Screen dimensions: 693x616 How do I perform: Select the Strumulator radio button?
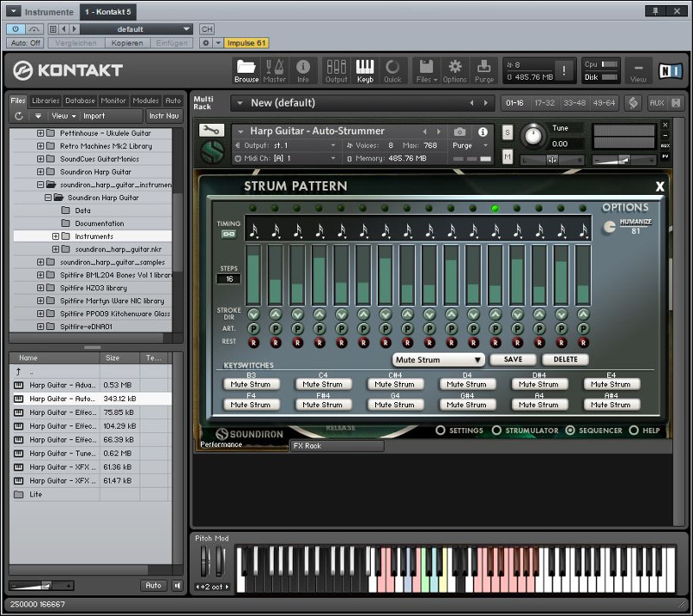tap(496, 431)
